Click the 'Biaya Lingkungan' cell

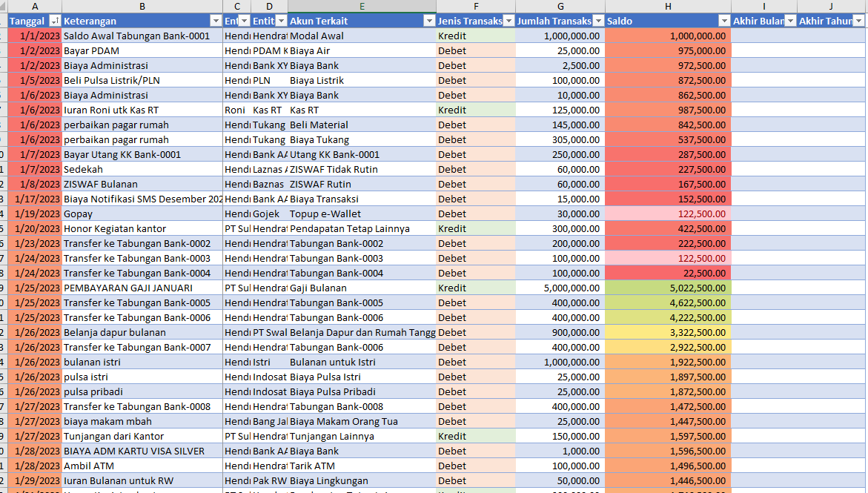362,481
